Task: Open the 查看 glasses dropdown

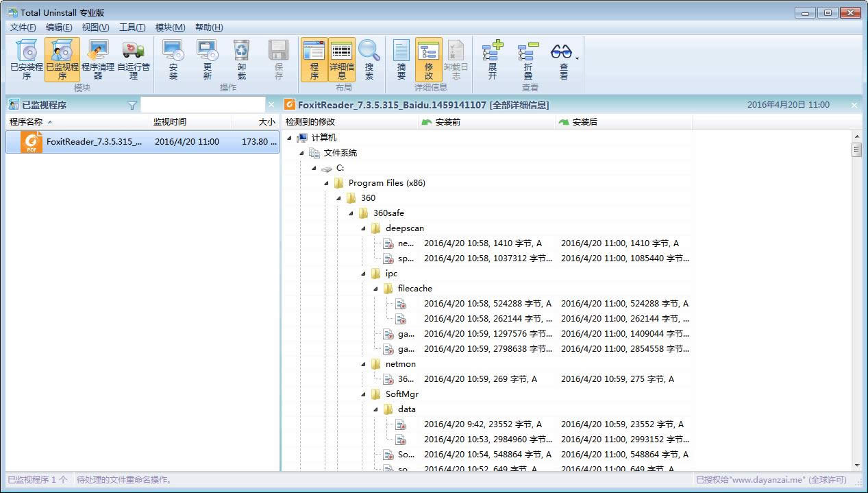Action: coord(563,58)
